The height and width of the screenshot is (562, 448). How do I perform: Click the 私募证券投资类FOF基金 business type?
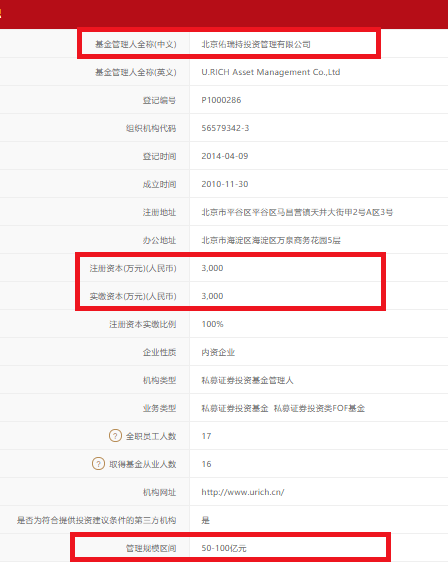[x=319, y=408]
